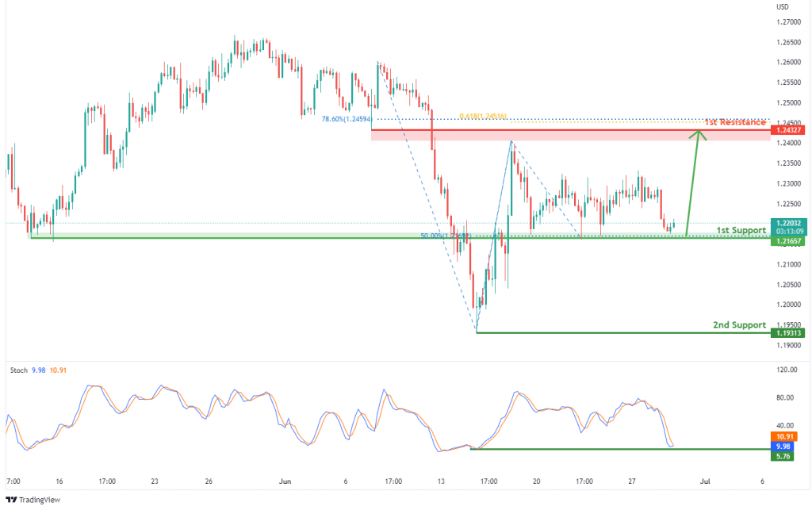This screenshot has height=510, width=812.
Task: Click the red 1.24327 price label
Action: point(787,130)
